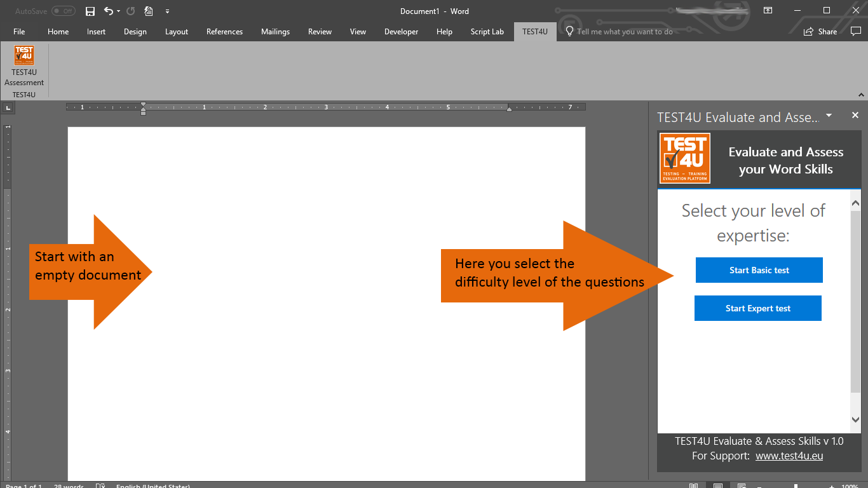Switch to the Home tab
Viewport: 868px width, 488px height.
pos(58,32)
